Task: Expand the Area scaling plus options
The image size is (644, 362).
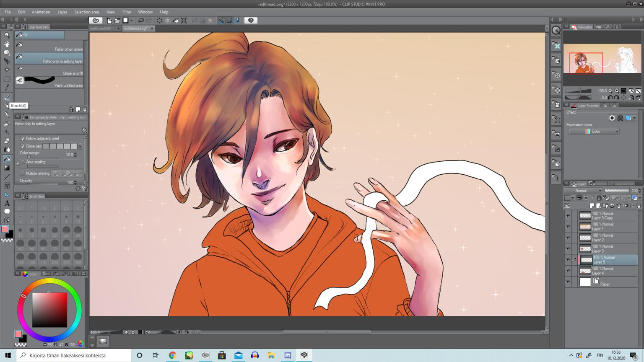Action: 18,163
